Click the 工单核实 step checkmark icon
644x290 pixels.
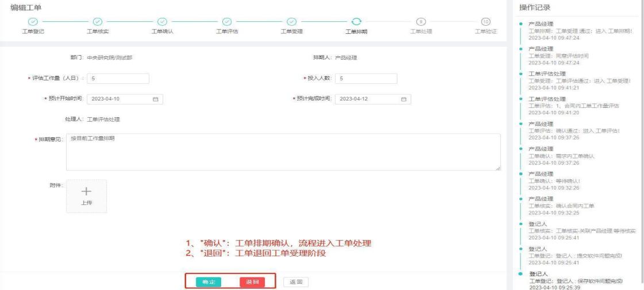97,21
